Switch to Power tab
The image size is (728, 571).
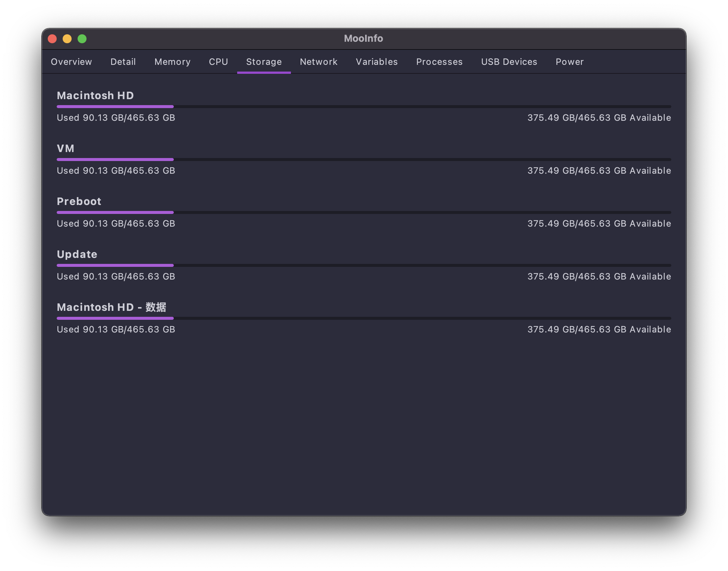click(569, 61)
